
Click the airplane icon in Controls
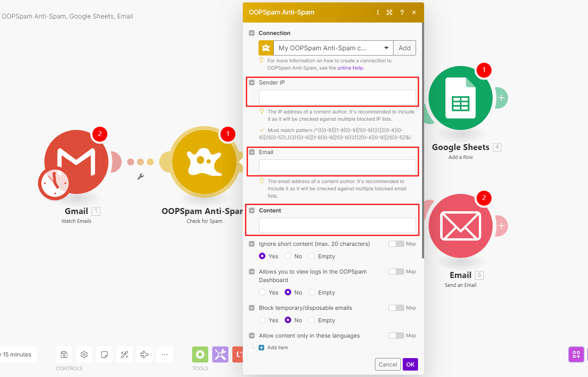click(x=144, y=354)
